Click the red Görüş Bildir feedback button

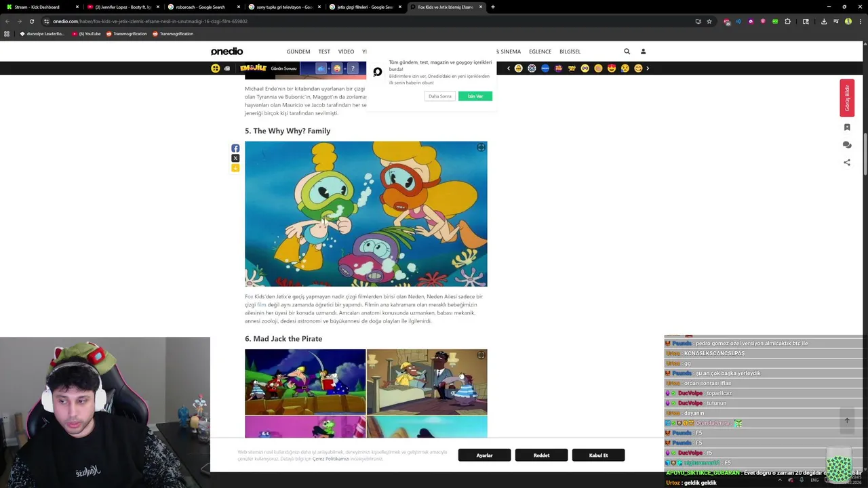[x=847, y=98]
